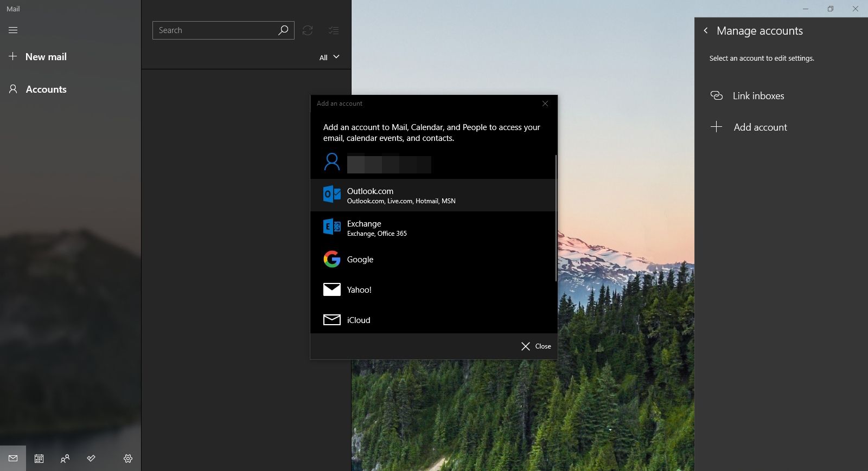The height and width of the screenshot is (471, 868).
Task: Click the search magnifier icon
Action: [x=283, y=30]
